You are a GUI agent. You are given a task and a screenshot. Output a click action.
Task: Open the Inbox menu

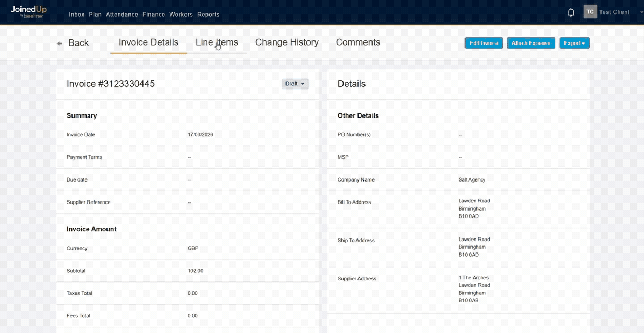(77, 15)
